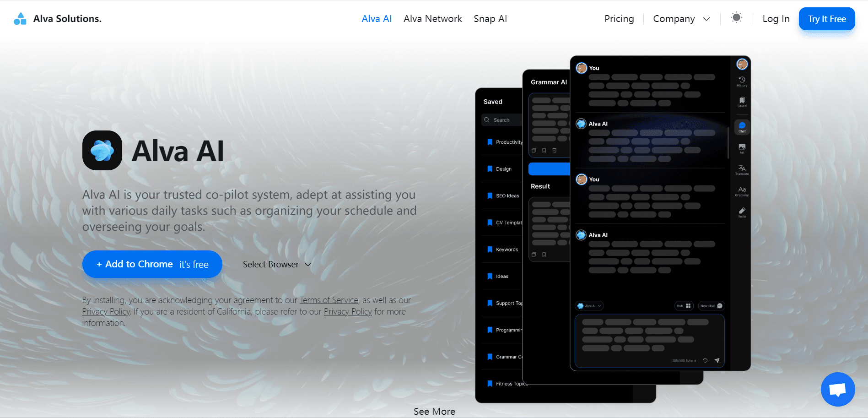Open the Alva AI model selector dropdown
Viewport: 868px width, 418px height.
589,306
